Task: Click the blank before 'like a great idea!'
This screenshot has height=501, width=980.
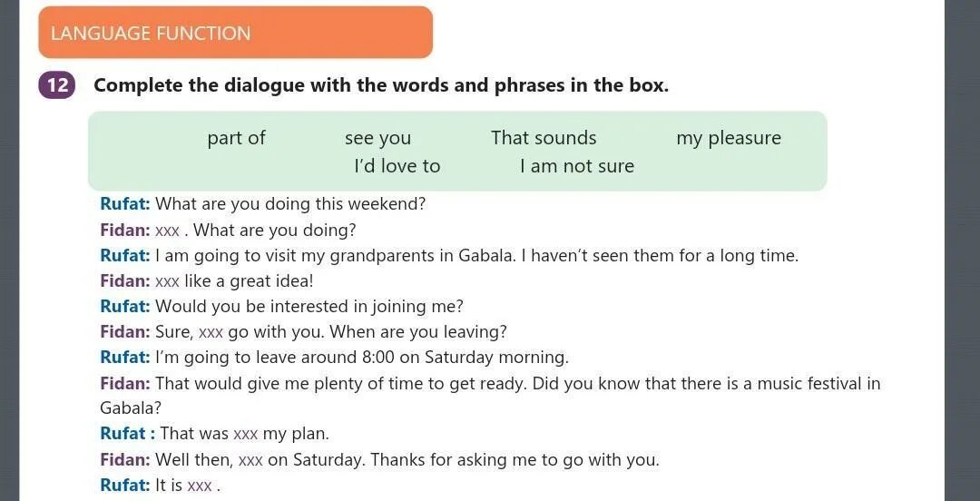Action: pos(167,281)
